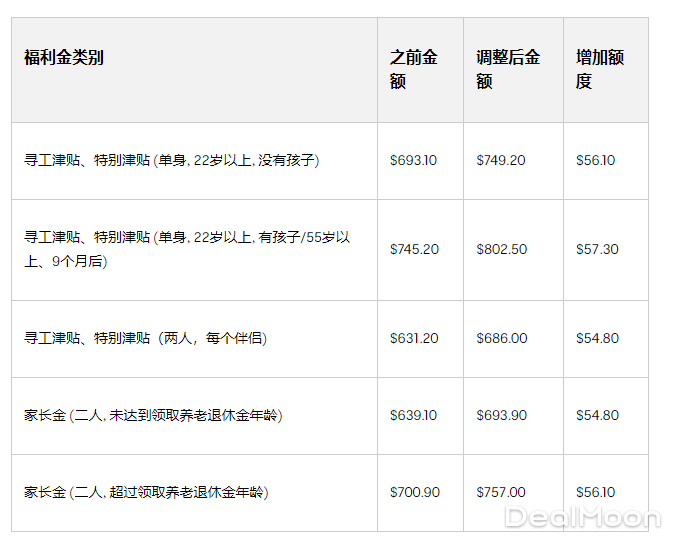Image resolution: width=675 pixels, height=541 pixels.
Task: Click the 之前金额 column header
Action: [414, 69]
